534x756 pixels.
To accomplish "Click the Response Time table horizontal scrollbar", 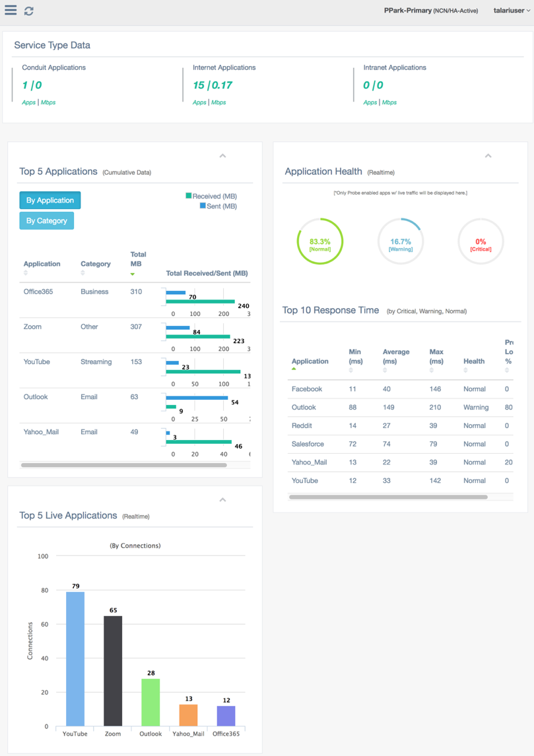I will (x=388, y=497).
